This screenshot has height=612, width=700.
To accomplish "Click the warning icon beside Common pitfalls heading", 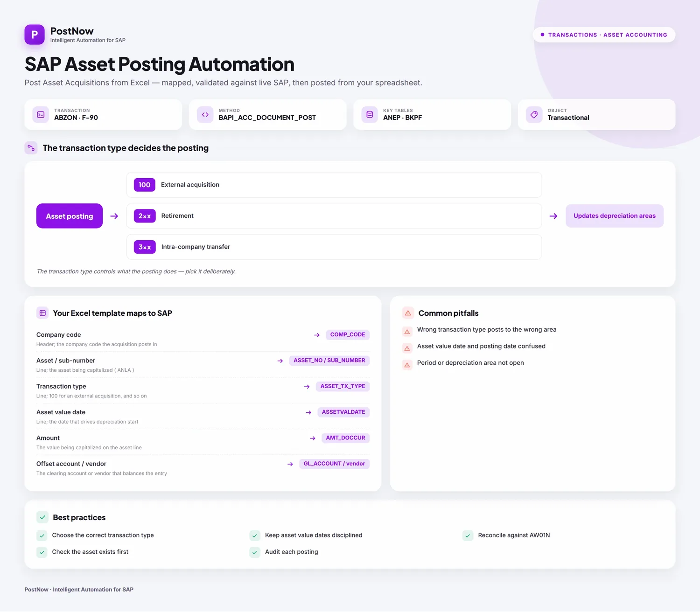I will [408, 313].
